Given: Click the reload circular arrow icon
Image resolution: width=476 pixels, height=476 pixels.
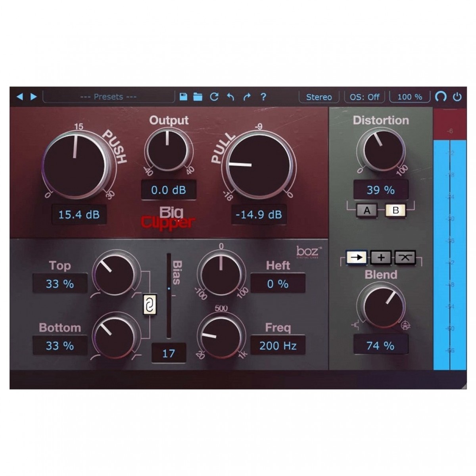Looking at the screenshot, I should [214, 97].
